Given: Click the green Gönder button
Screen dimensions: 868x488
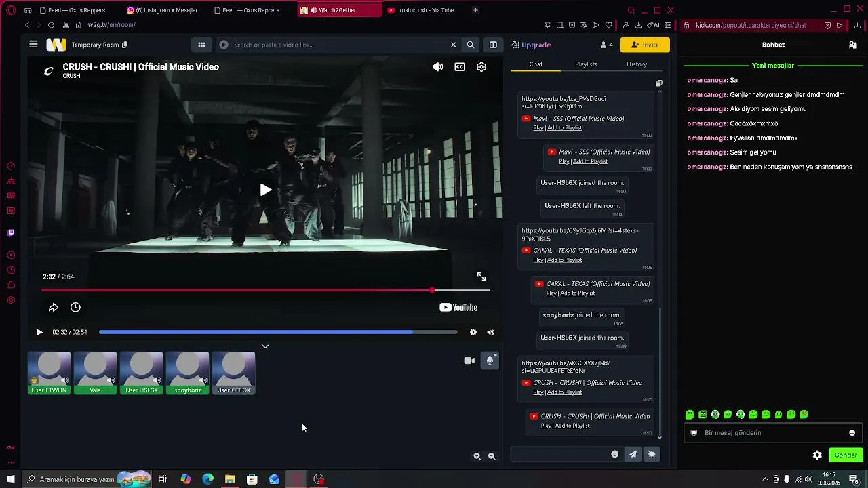Looking at the screenshot, I should click(x=846, y=455).
